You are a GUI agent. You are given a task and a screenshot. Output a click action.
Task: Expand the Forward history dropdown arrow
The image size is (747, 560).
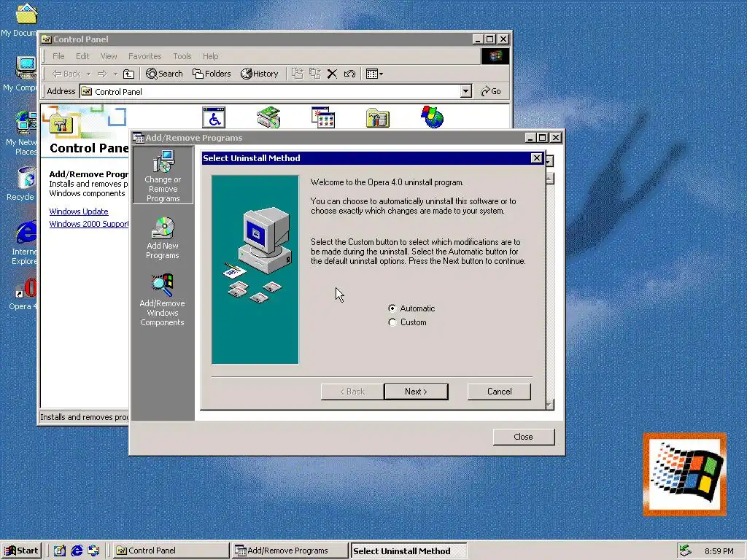115,74
